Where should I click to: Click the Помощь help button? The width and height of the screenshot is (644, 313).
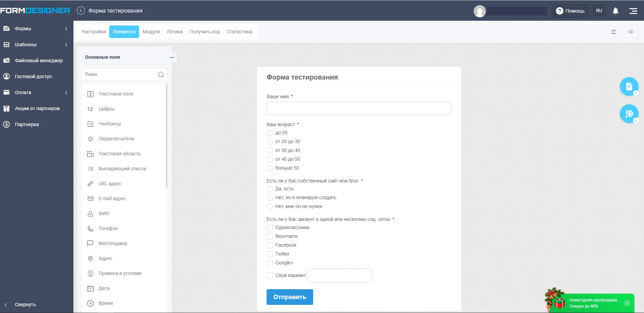point(570,11)
